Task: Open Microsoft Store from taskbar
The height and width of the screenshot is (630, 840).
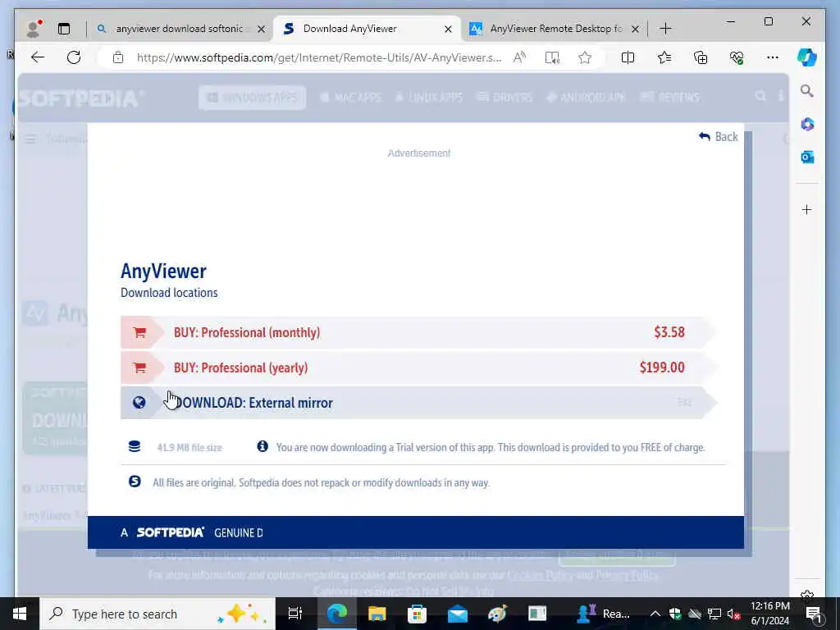Action: pyautogui.click(x=418, y=614)
